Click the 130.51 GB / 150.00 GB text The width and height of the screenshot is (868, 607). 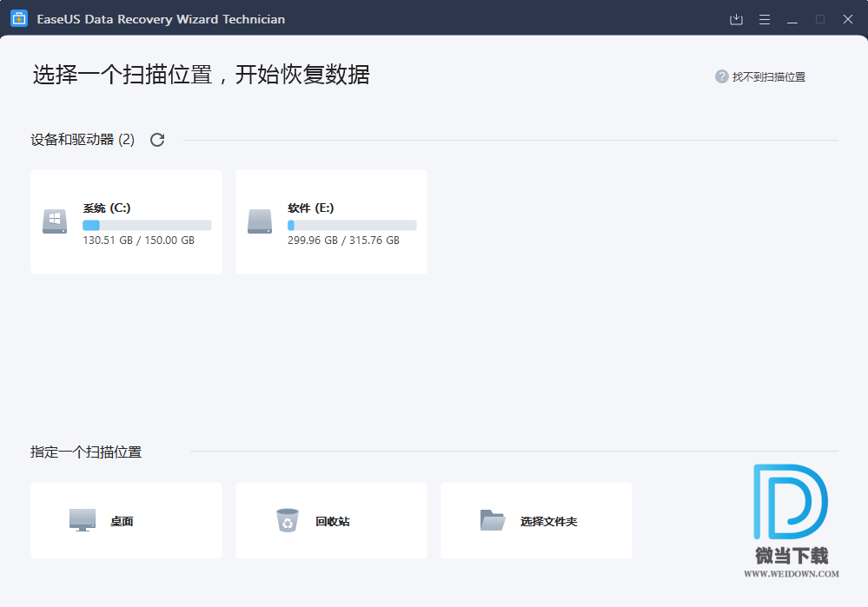pyautogui.click(x=138, y=241)
